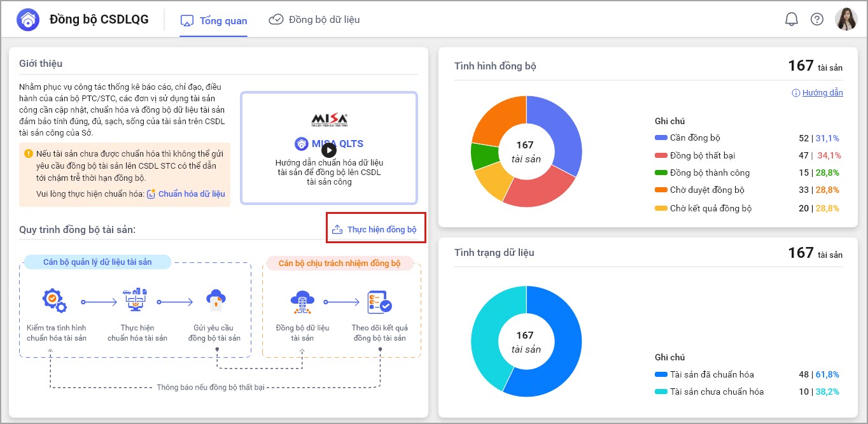Click the Thực hiện đồng bộ button
The width and height of the screenshot is (868, 424).
(375, 229)
